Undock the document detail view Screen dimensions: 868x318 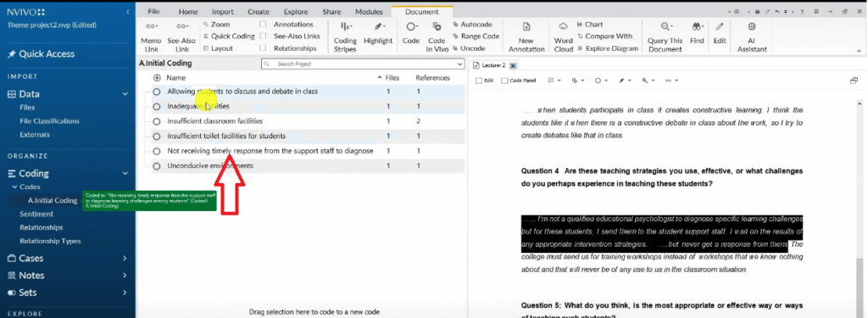coord(854,81)
